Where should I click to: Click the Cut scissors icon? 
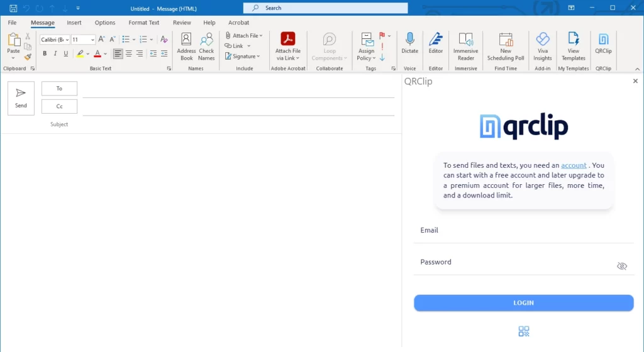click(28, 36)
